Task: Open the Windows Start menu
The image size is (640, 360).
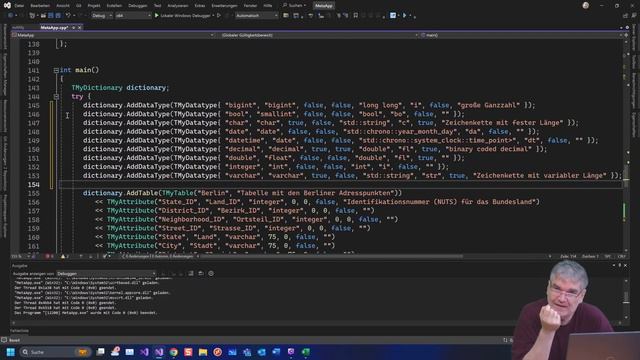Action: pos(11,352)
